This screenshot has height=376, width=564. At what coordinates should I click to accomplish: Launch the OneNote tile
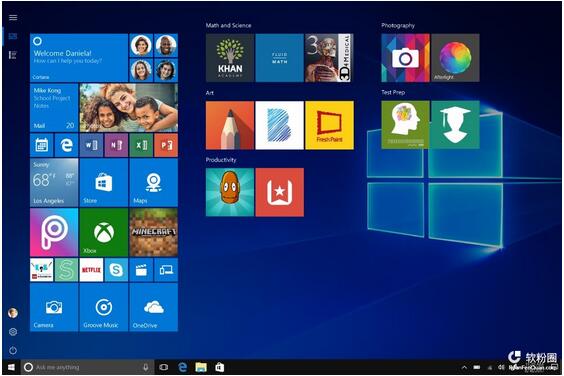[116, 145]
